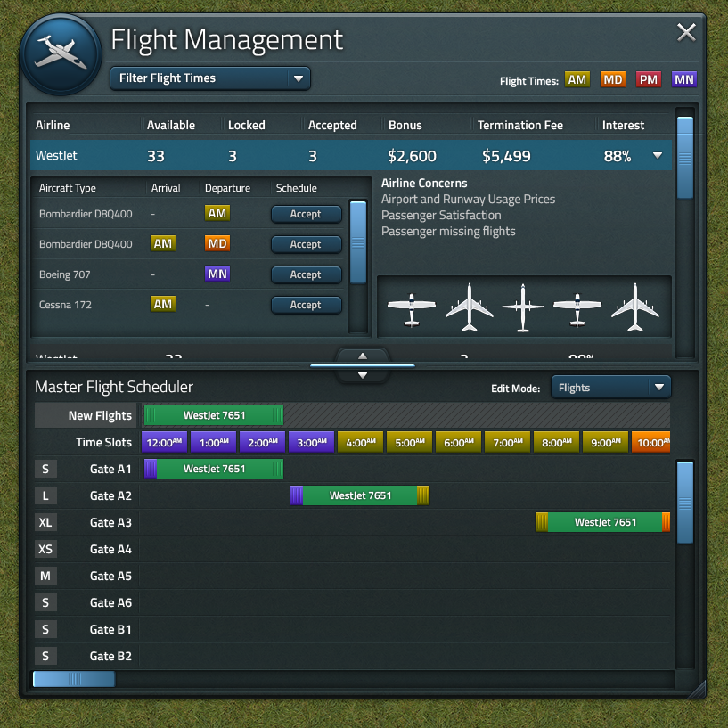The height and width of the screenshot is (728, 728).
Task: Select the 9:00 AM time slot
Action: pyautogui.click(x=605, y=443)
